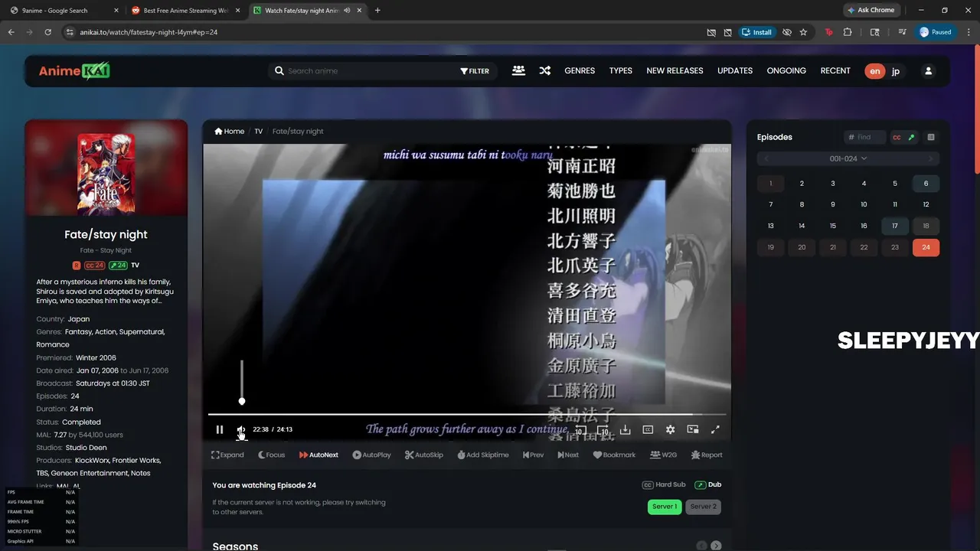Mute the player volume icon
Image resolution: width=980 pixels, height=551 pixels.
240,430
